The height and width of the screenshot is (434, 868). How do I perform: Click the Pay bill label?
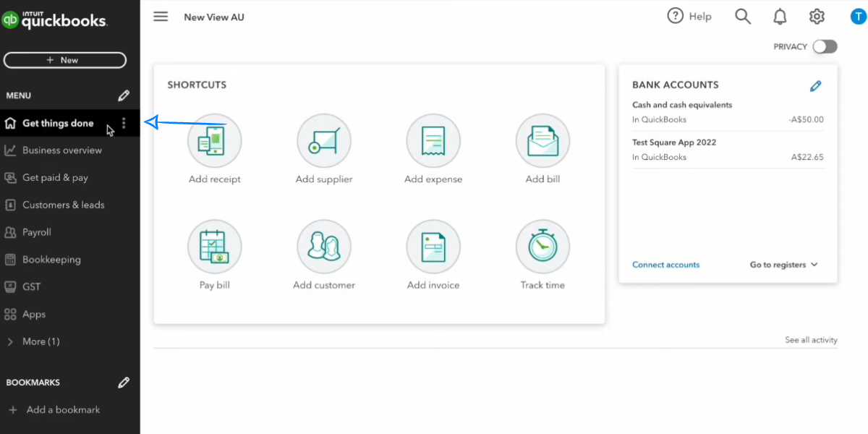click(x=215, y=285)
